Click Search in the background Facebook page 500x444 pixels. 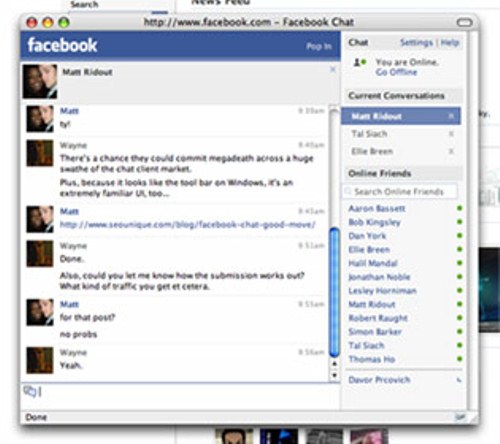coord(84,4)
